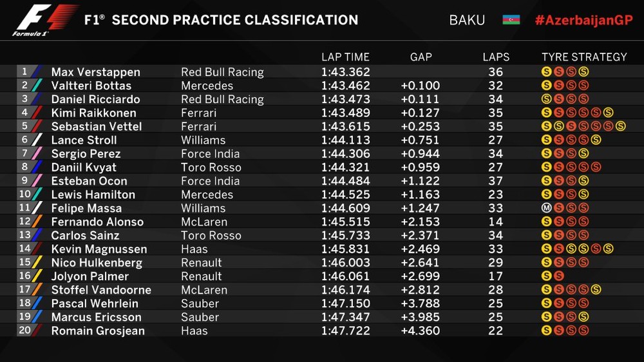Click the #AzerbaijanGP hashtag
This screenshot has height=362, width=644.
(583, 20)
